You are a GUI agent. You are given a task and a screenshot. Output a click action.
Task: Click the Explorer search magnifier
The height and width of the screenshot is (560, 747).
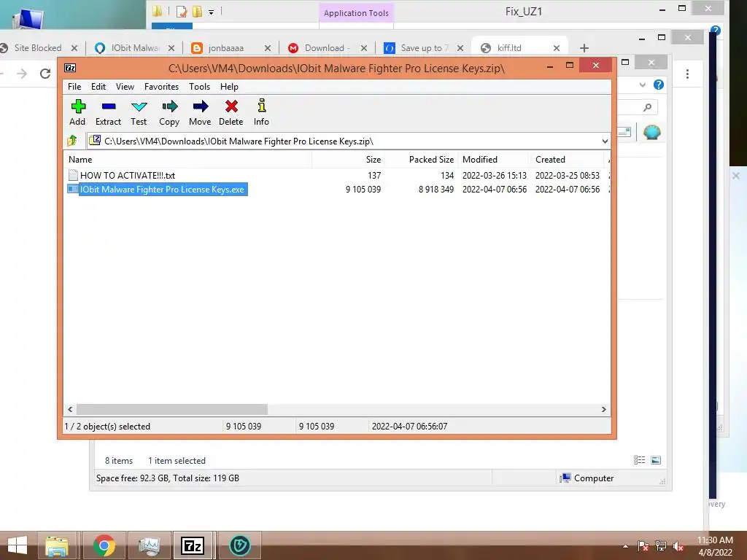click(647, 108)
